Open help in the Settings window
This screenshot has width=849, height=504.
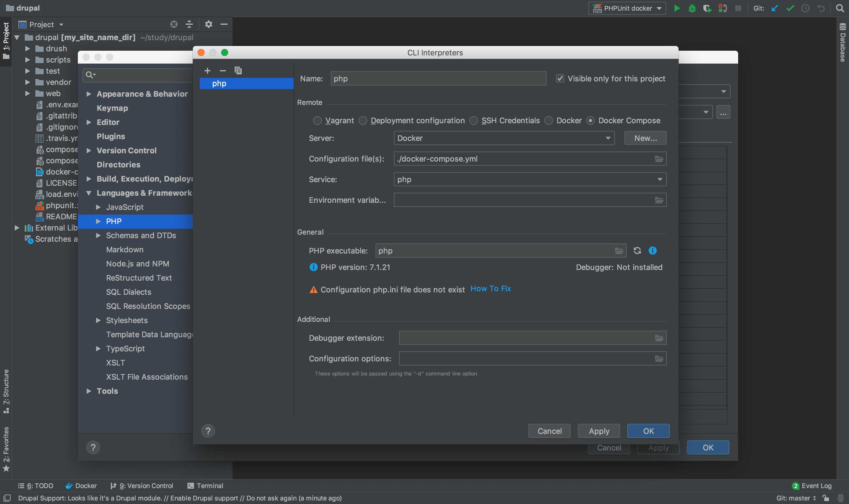(x=93, y=448)
